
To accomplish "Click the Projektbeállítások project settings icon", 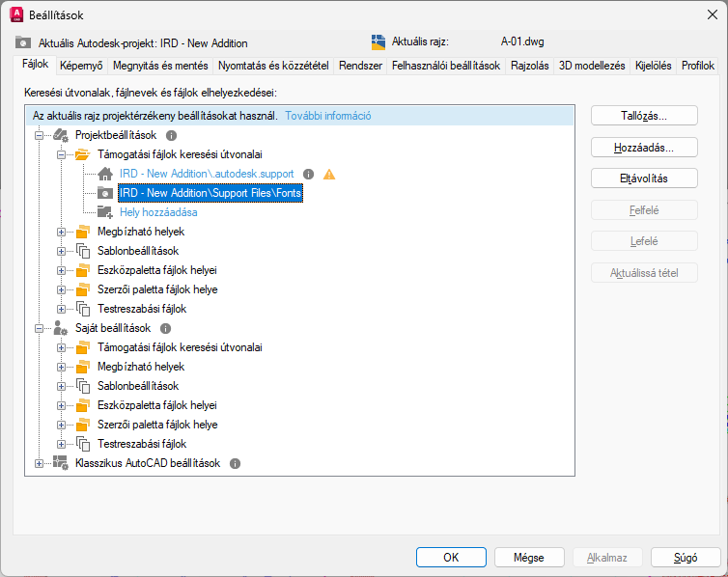I will click(x=61, y=135).
